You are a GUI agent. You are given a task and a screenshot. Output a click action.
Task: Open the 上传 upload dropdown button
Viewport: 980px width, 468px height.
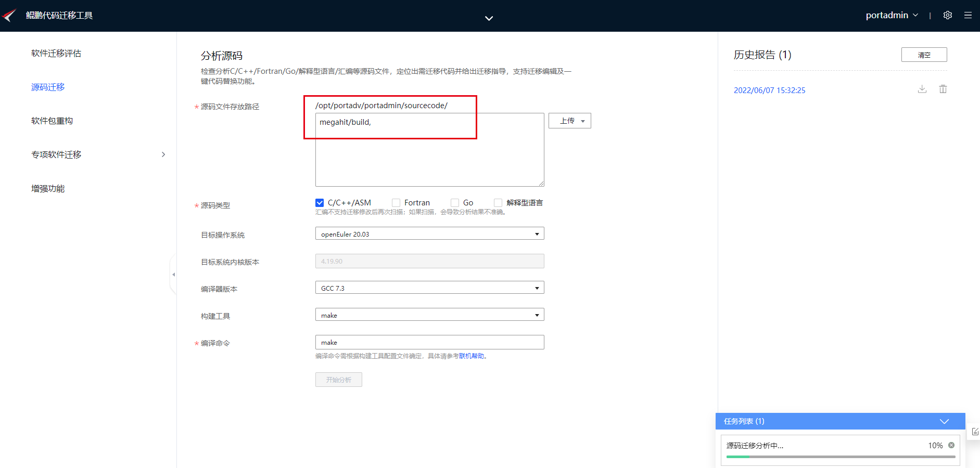tap(570, 121)
